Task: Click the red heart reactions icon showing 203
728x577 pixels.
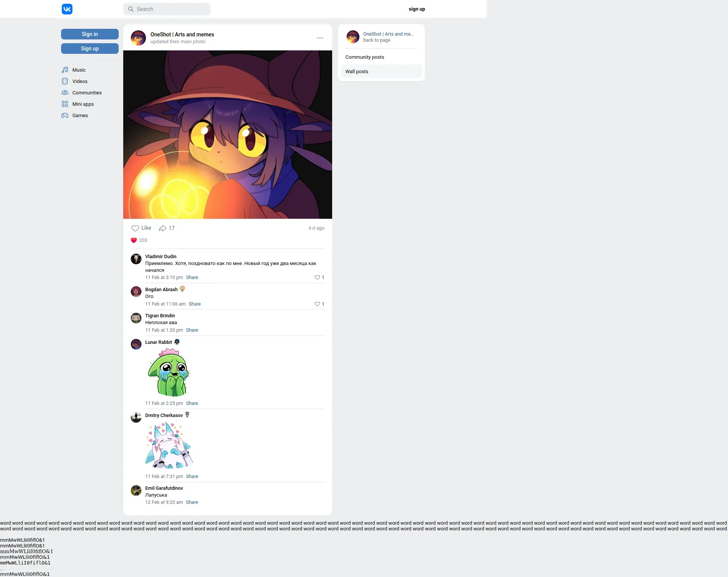Action: (x=134, y=240)
